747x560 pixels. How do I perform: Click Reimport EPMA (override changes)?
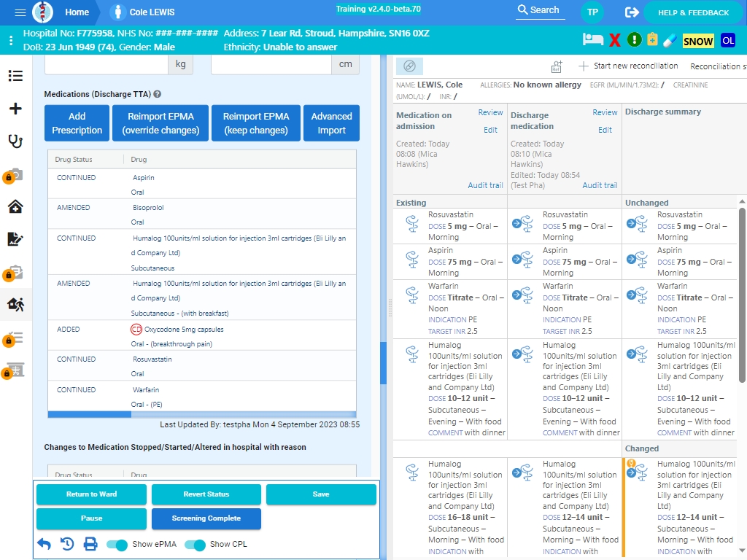(x=160, y=123)
